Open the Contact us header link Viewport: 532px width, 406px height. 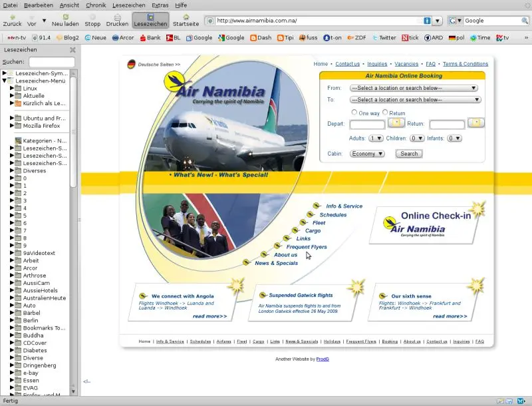point(347,64)
